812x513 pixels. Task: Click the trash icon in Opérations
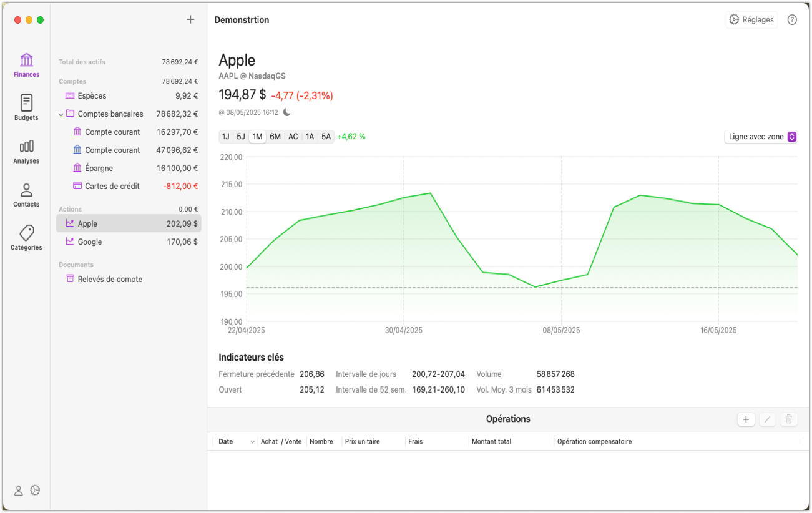pos(789,419)
